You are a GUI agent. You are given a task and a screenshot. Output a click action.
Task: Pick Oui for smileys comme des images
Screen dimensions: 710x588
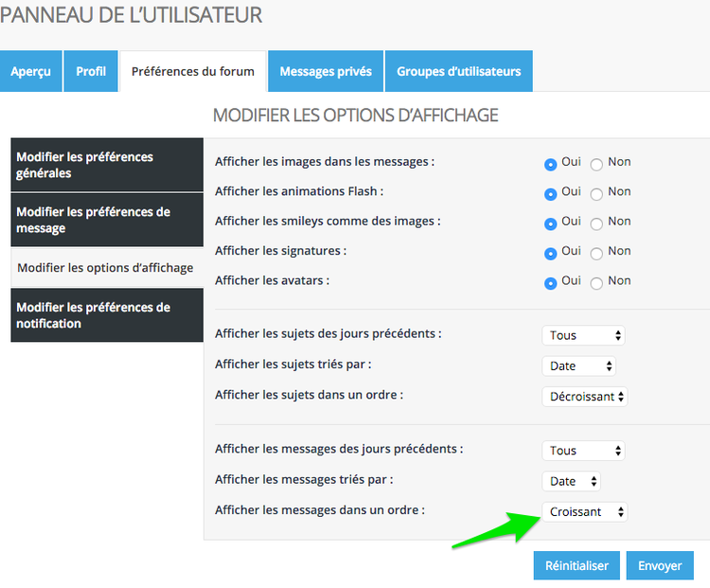click(550, 223)
